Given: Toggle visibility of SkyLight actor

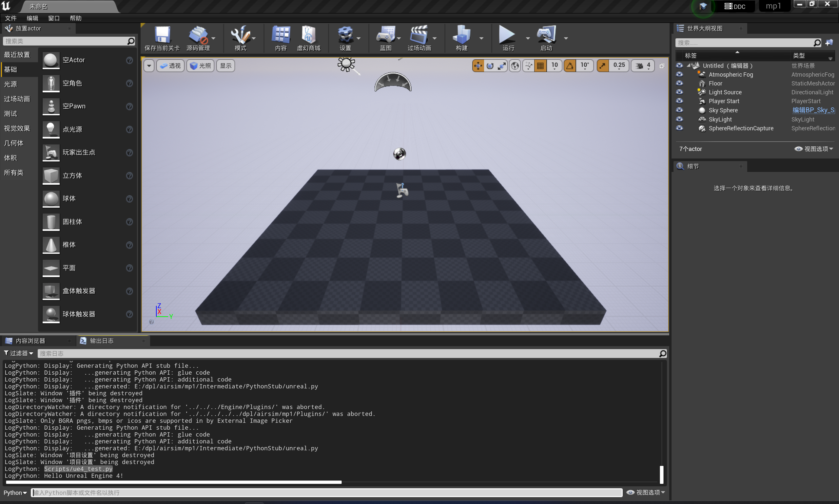Looking at the screenshot, I should (679, 119).
